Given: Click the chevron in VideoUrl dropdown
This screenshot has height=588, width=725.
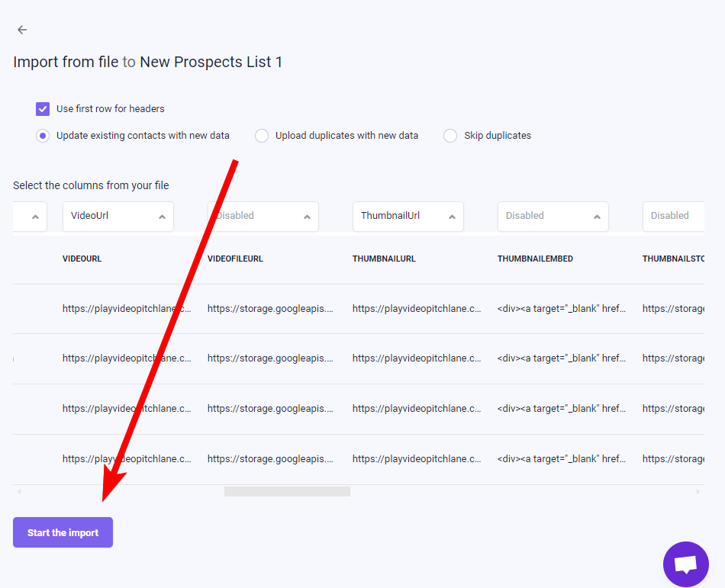Looking at the screenshot, I should [x=162, y=217].
